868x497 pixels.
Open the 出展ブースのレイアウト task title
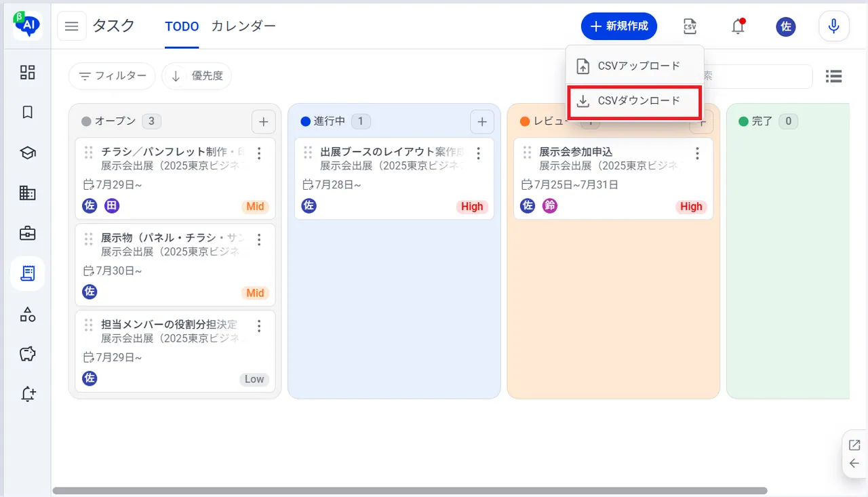pos(393,152)
